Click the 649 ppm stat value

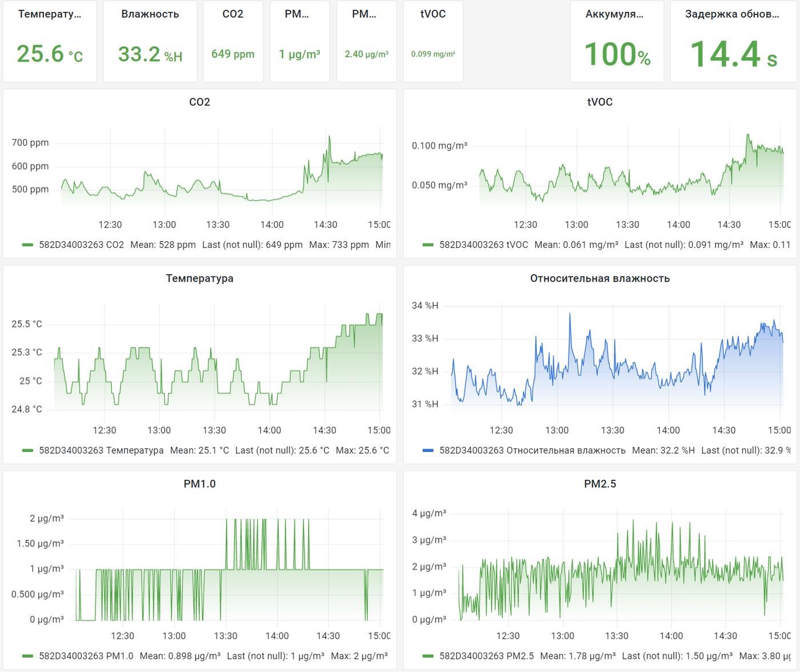coord(233,54)
